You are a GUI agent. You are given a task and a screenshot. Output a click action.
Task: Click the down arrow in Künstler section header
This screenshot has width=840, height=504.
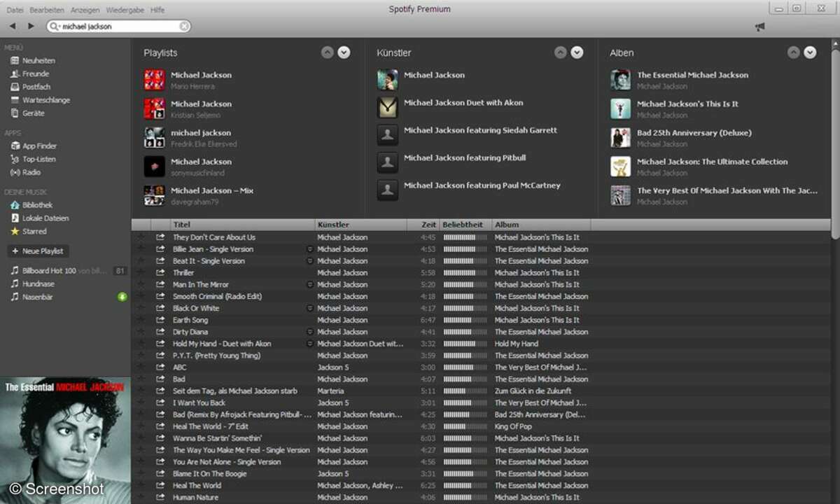point(577,52)
